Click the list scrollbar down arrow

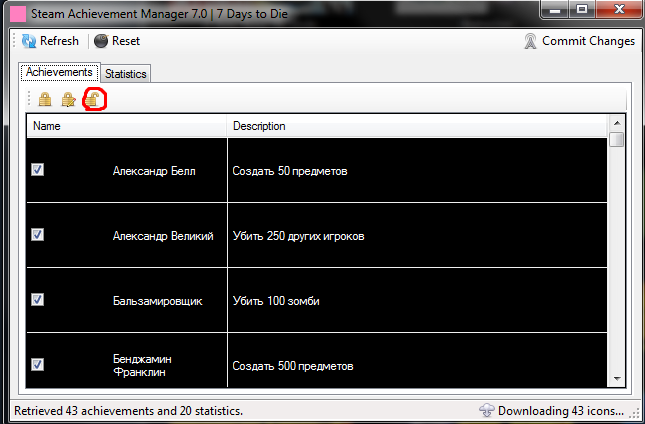[617, 379]
